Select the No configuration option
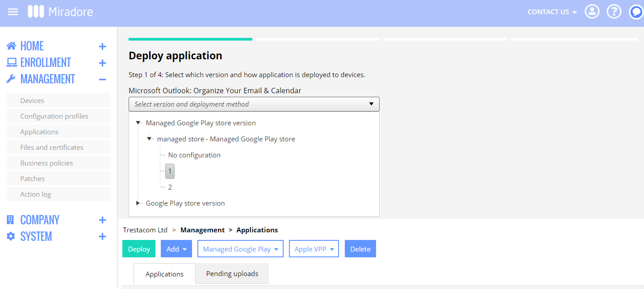Viewport: 644px width, 289px height. coord(194,155)
